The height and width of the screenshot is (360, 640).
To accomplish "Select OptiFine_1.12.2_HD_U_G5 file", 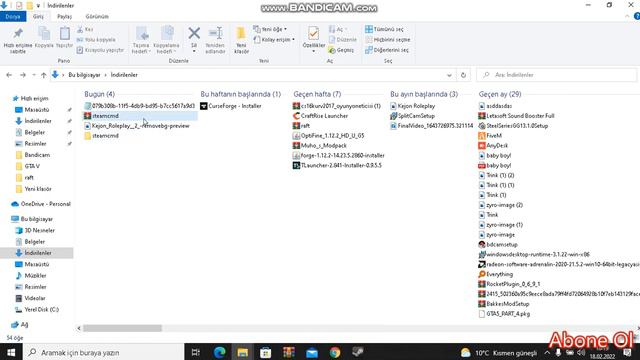I will click(x=329, y=136).
